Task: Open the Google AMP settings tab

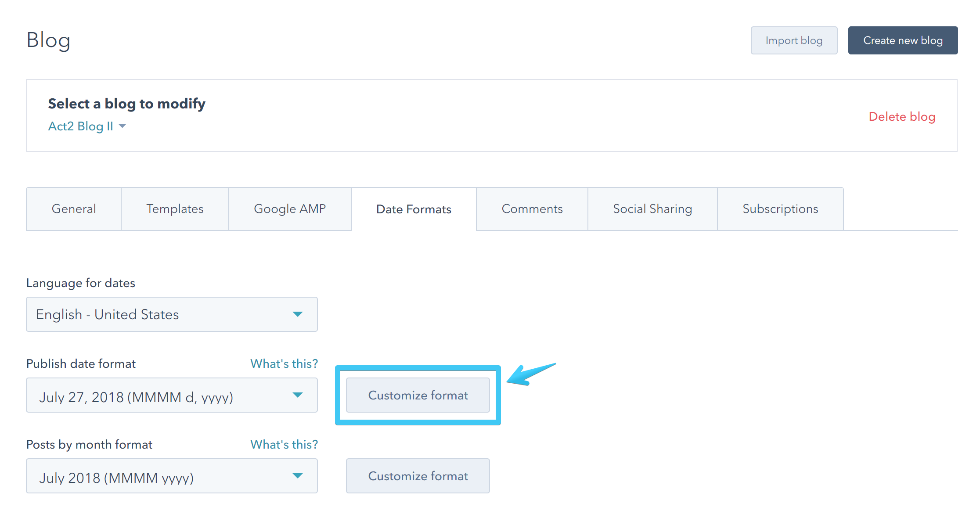Action: [x=289, y=209]
